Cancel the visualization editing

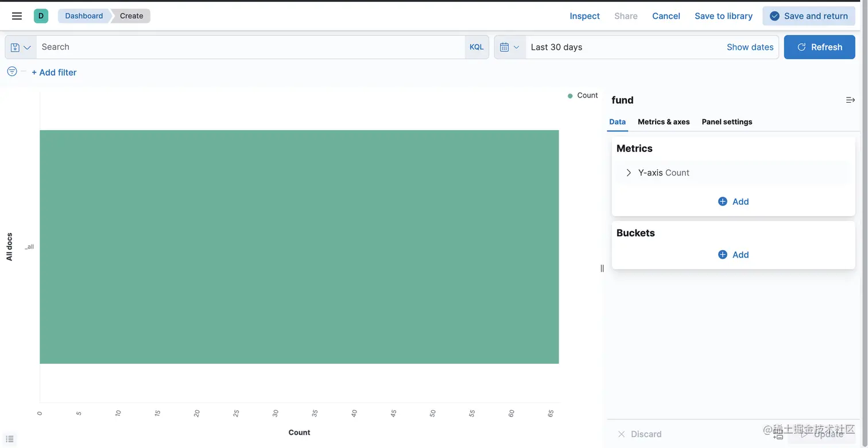(x=666, y=16)
